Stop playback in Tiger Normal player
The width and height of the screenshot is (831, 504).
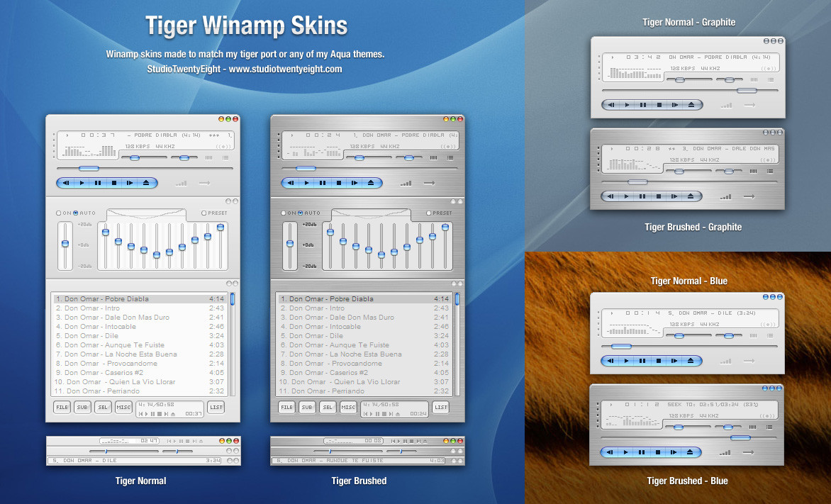click(x=114, y=183)
